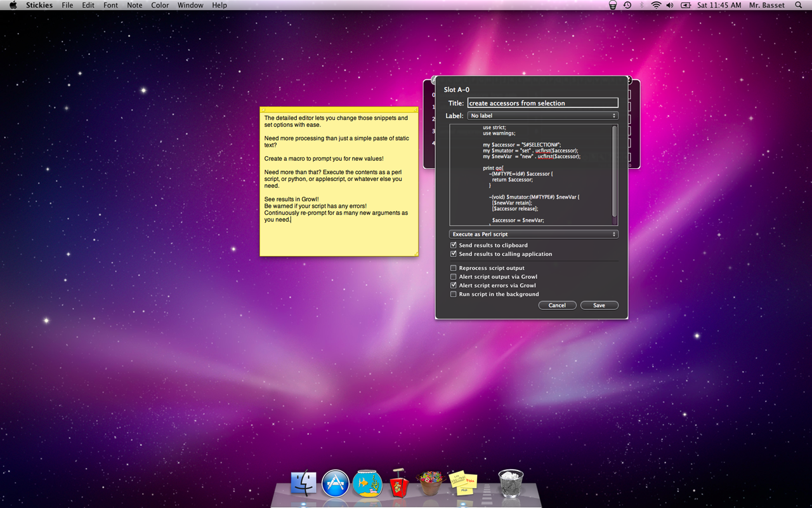812x508 pixels.
Task: Open the Note menu
Action: (134, 5)
